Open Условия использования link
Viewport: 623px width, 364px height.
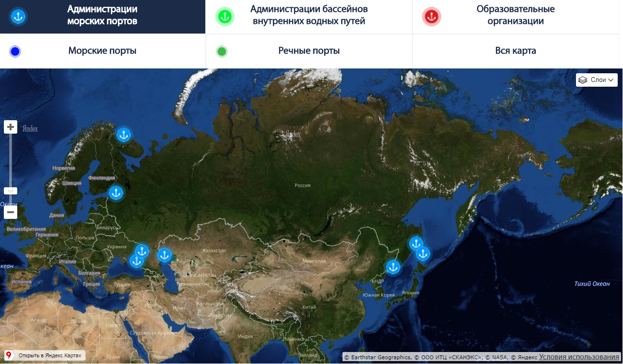[579, 357]
